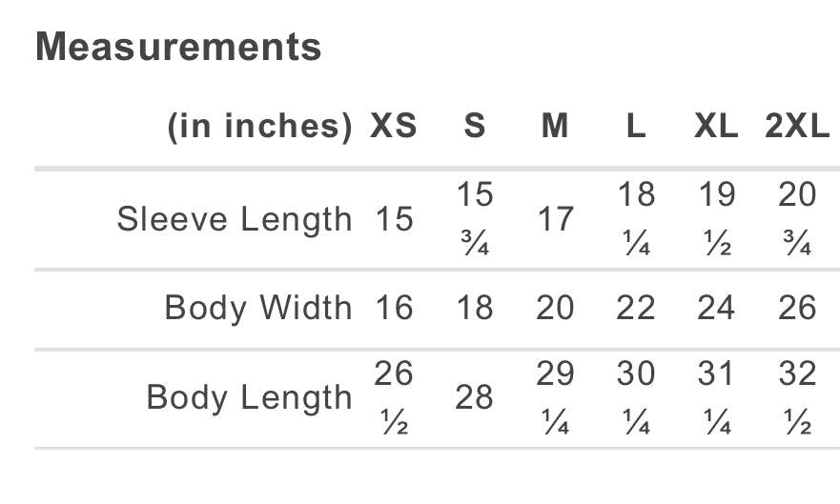This screenshot has width=840, height=504.
Task: Select the XL size column header
Action: 716,126
